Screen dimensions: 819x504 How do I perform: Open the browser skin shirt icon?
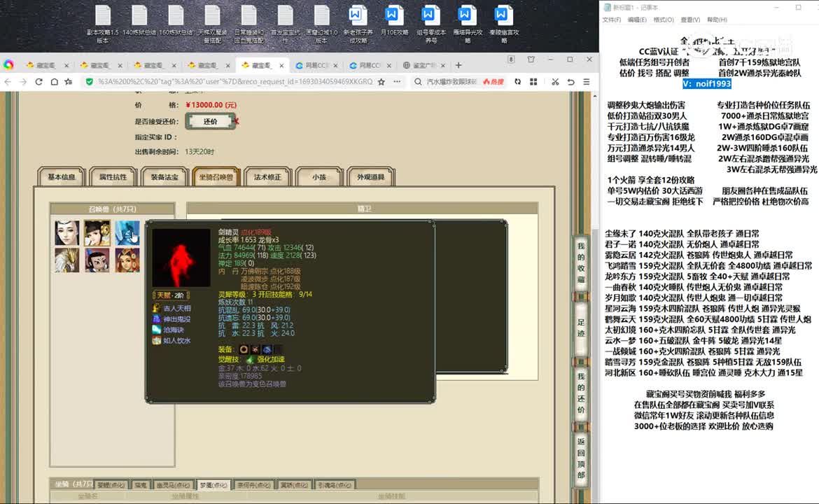531,59
